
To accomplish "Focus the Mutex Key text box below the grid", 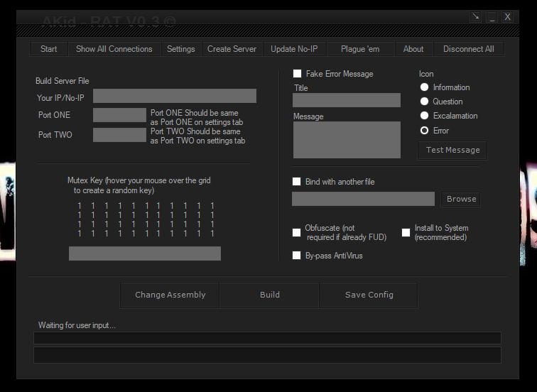I will point(145,254).
